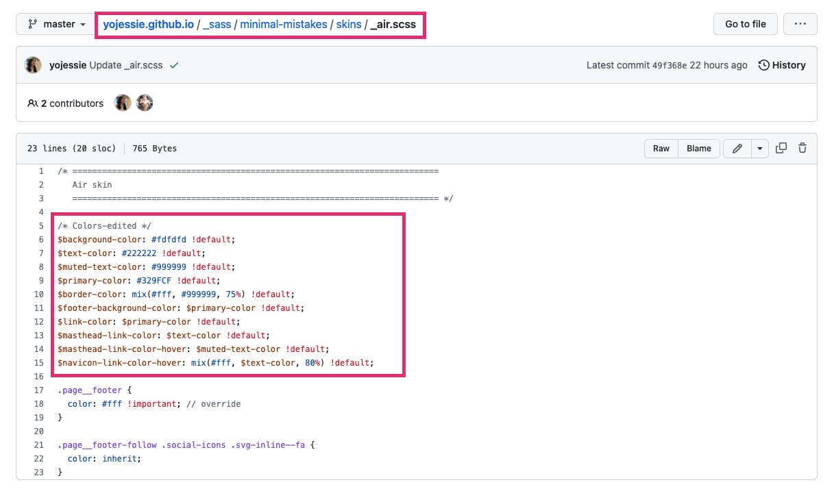This screenshot has height=504, width=834.
Task: Delete this file with trash icon
Action: (802, 148)
